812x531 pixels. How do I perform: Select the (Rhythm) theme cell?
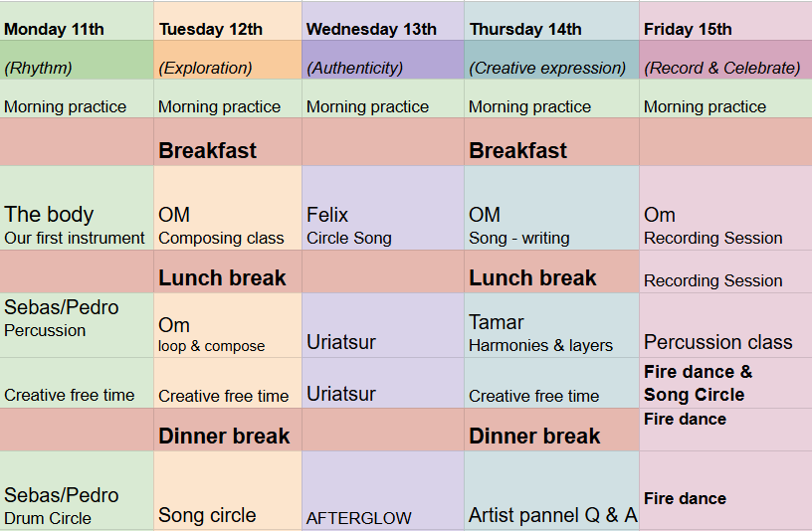(77, 60)
